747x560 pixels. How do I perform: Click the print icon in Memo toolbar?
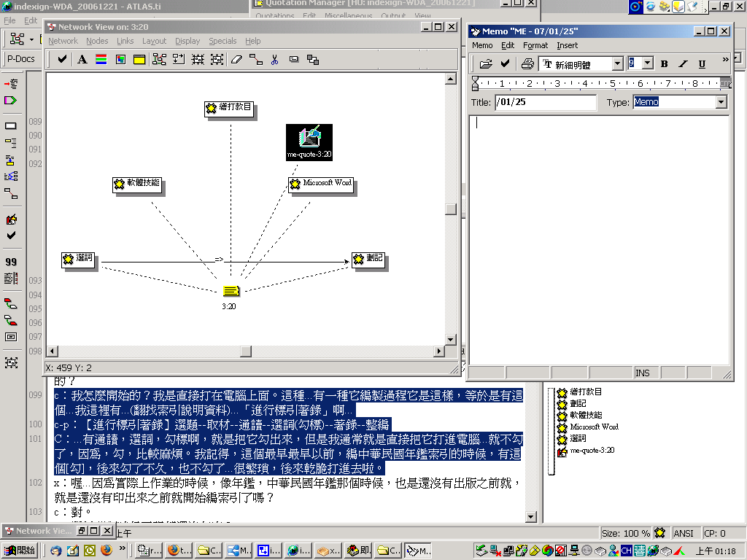pos(527,63)
